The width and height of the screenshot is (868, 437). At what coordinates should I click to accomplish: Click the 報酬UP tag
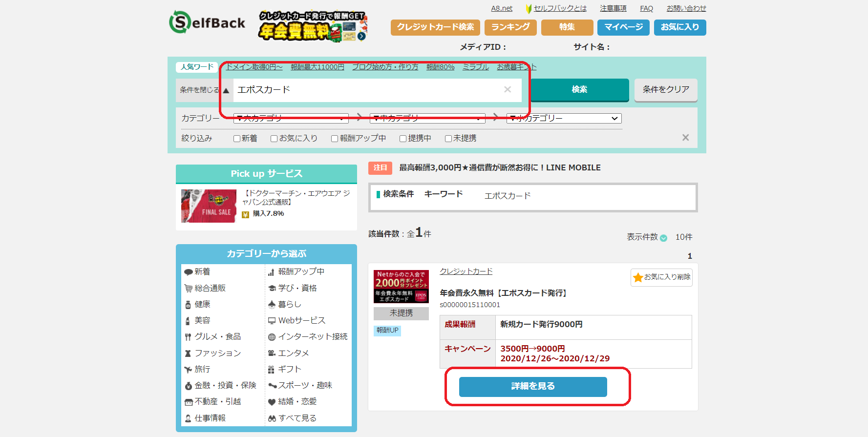coord(387,331)
